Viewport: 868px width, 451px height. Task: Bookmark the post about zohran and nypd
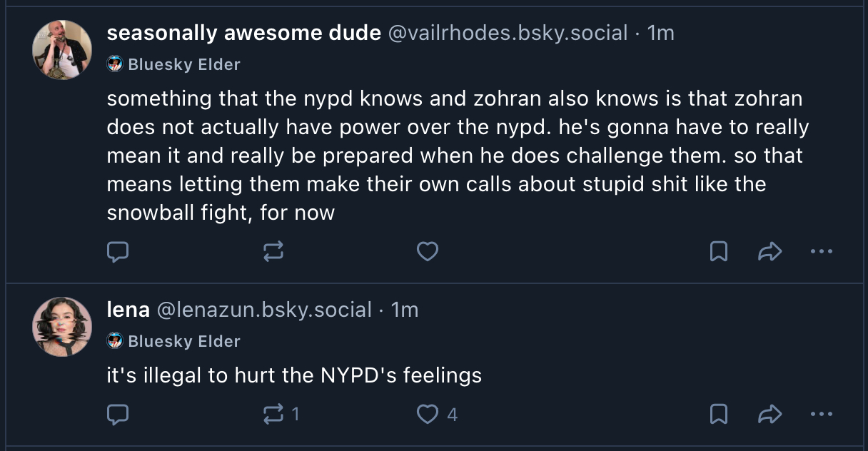pos(719,251)
